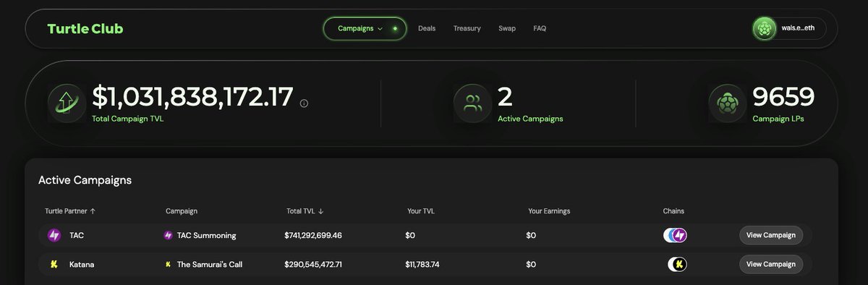This screenshot has height=285, width=868.
Task: Click the TAC row chain icons
Action: coord(676,235)
